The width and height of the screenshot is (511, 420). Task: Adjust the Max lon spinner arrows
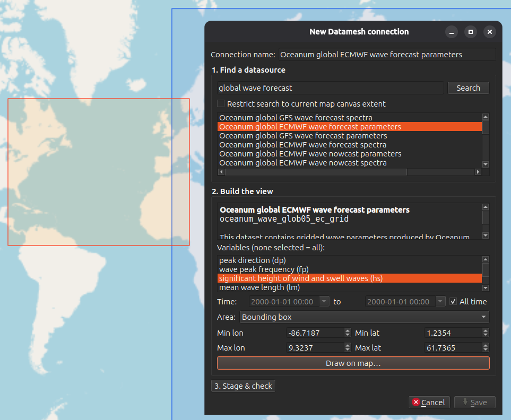pos(348,348)
